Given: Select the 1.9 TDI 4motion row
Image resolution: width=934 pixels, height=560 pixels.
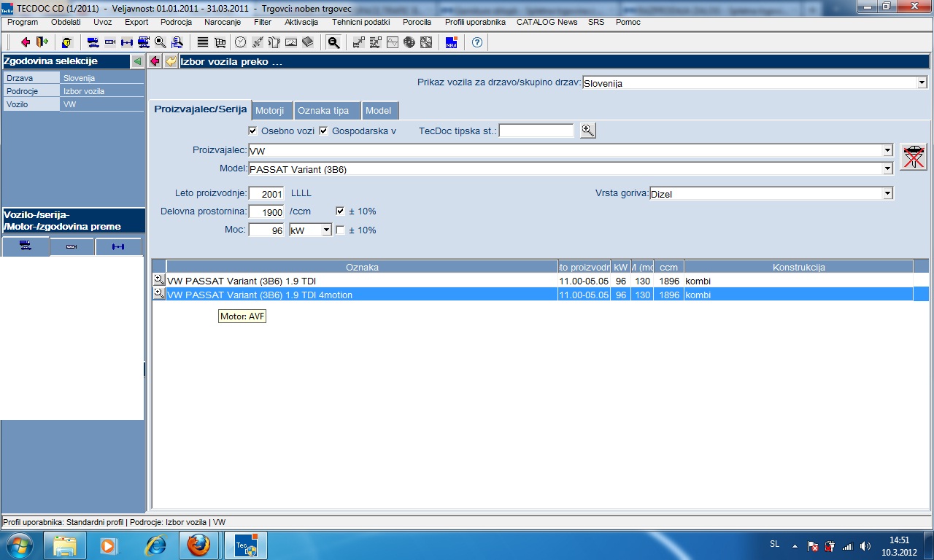Looking at the screenshot, I should [x=540, y=295].
